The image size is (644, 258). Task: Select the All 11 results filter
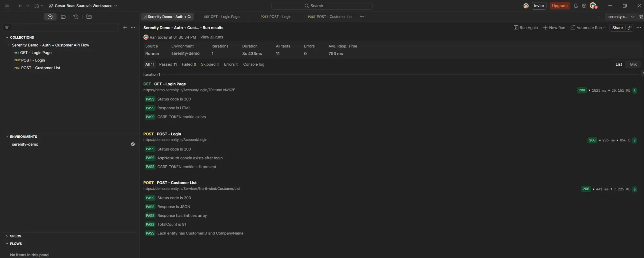pos(150,64)
